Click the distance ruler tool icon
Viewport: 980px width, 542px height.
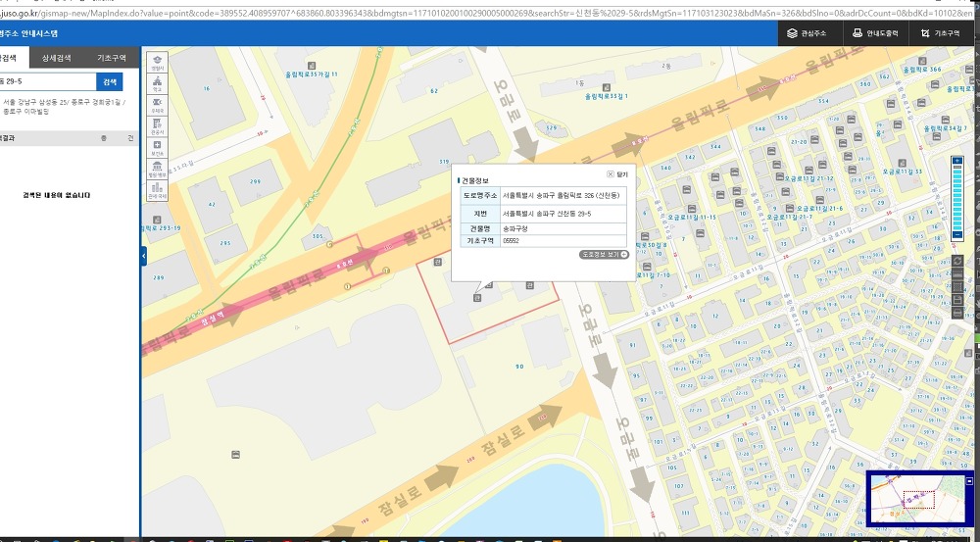pyautogui.click(x=956, y=273)
